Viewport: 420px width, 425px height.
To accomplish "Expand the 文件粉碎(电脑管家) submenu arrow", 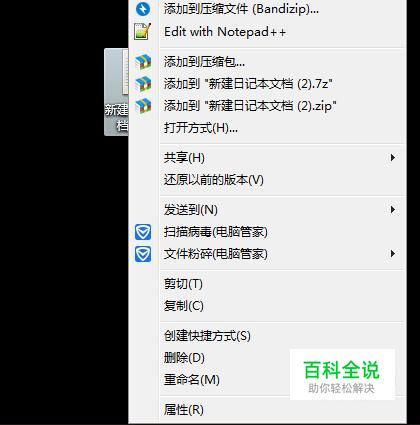I will (x=393, y=254).
